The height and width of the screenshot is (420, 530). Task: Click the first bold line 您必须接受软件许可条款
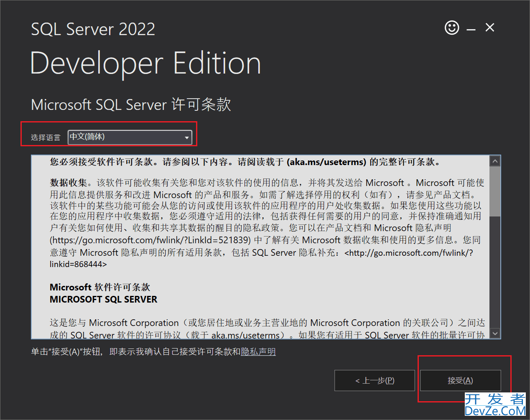click(x=245, y=162)
